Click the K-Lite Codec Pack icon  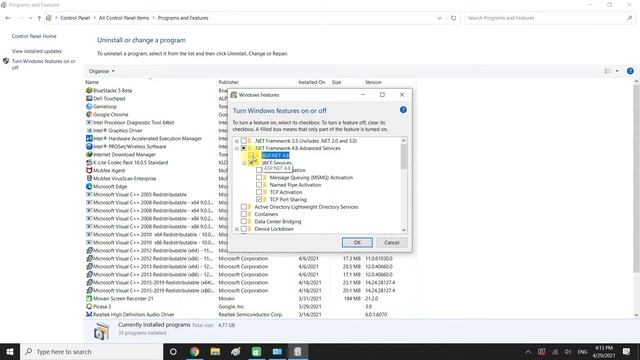point(89,162)
